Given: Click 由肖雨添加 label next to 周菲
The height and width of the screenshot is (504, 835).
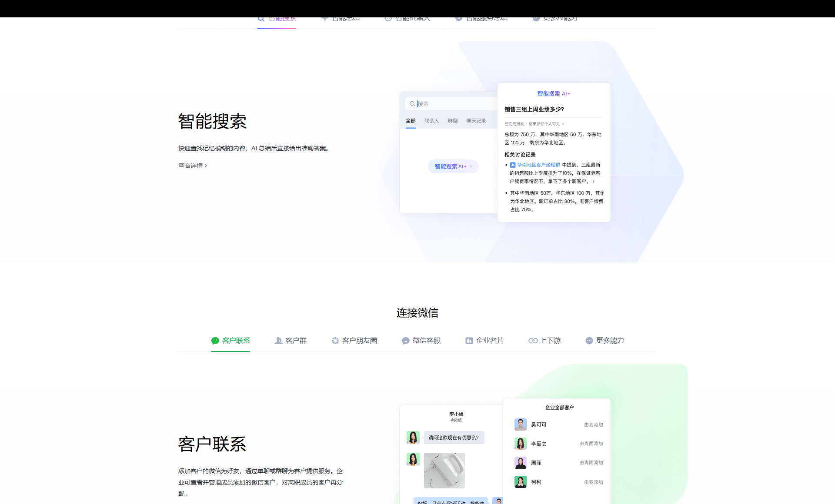Looking at the screenshot, I should pos(591,463).
